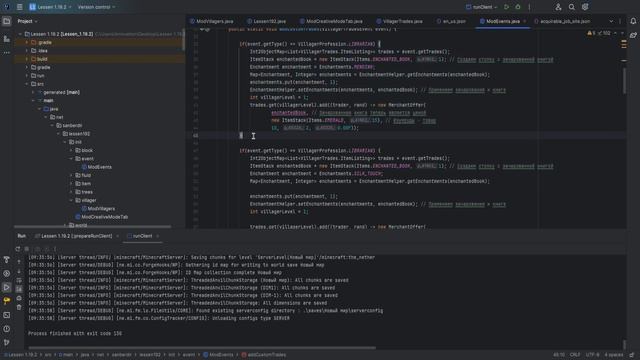Open the runClient configuration dropdown
The image size is (640, 360).
pyautogui.click(x=482, y=7)
